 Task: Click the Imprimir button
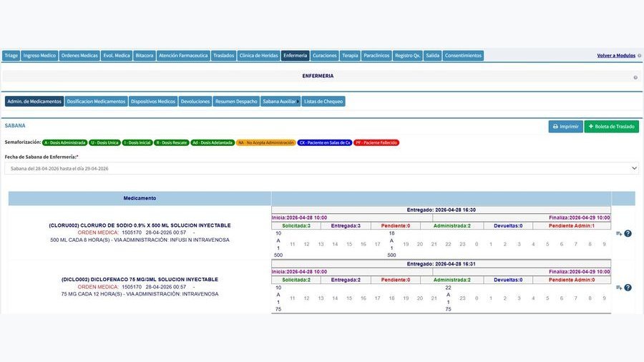565,127
